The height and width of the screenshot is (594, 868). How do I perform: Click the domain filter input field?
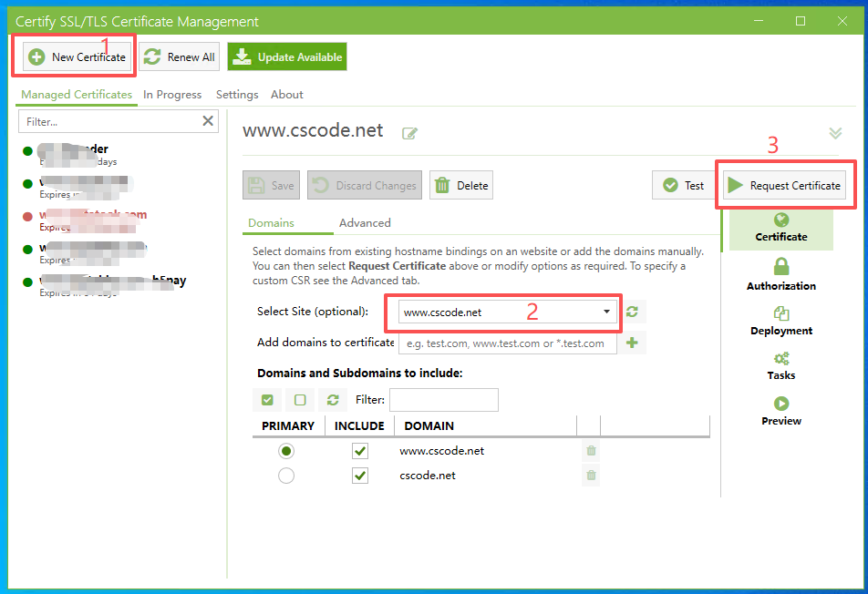pyautogui.click(x=443, y=399)
